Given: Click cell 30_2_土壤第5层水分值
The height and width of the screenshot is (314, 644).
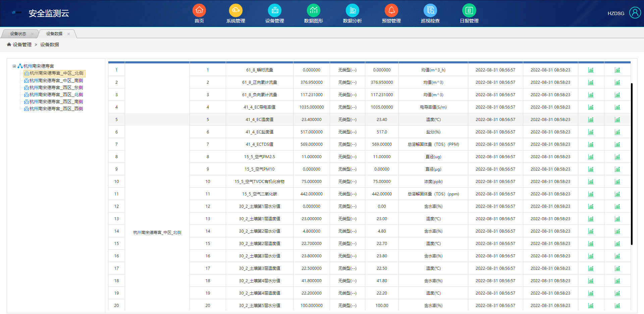Looking at the screenshot, I should 260,306.
